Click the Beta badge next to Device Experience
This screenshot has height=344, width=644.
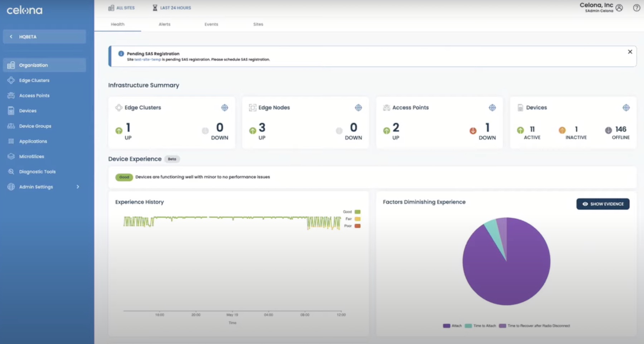pyautogui.click(x=172, y=159)
